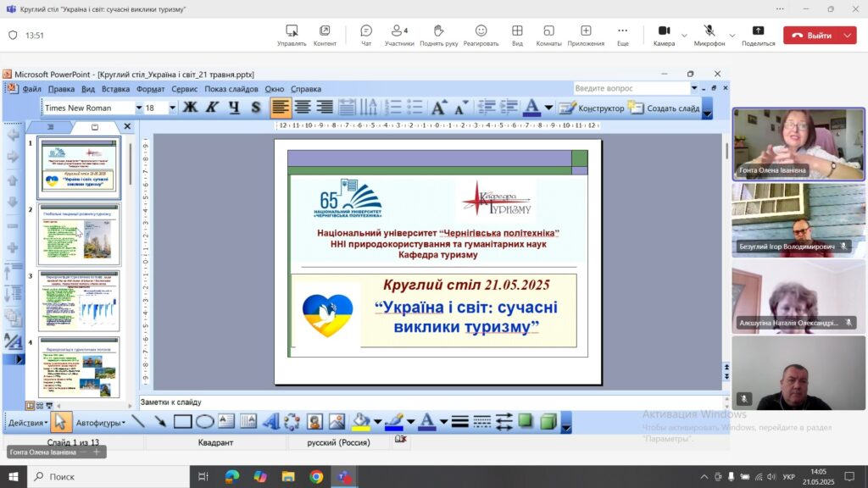Show the participants list (Участники)
This screenshot has width=868, height=488.
(398, 35)
